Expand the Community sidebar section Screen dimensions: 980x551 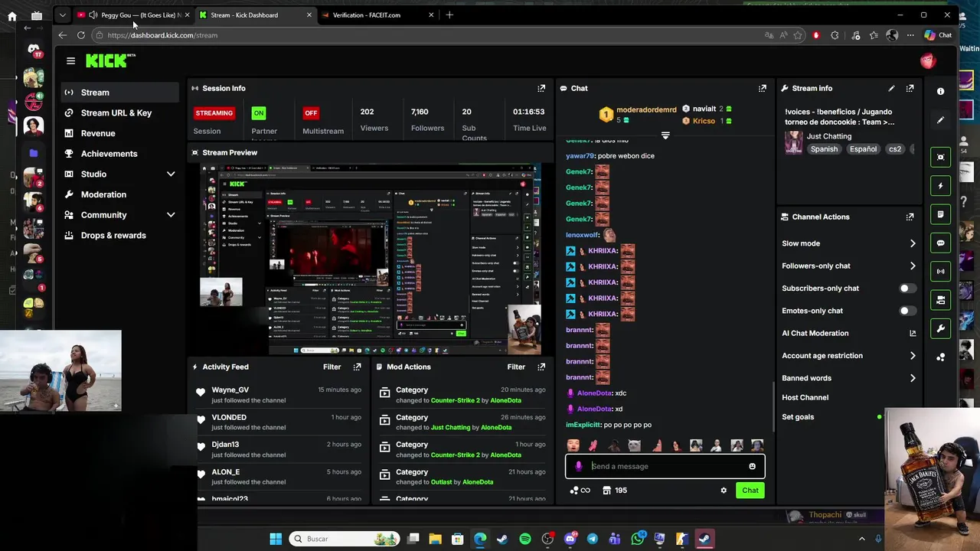coord(171,215)
